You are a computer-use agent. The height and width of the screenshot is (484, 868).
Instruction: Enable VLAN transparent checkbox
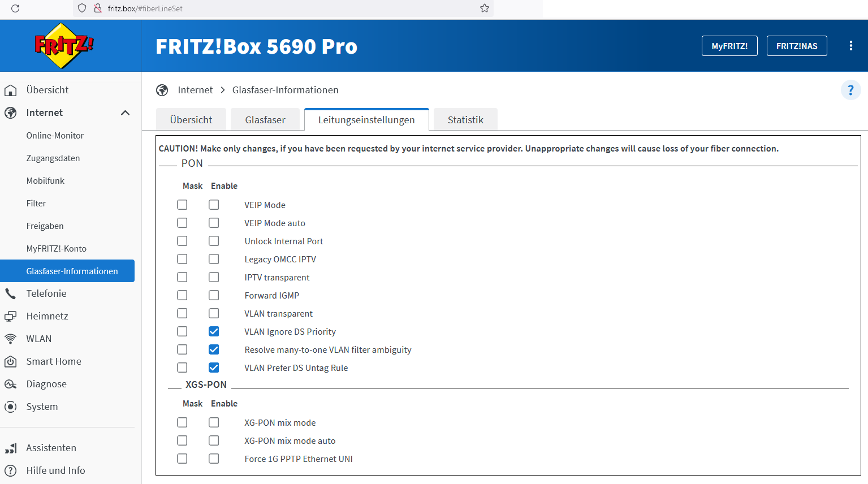pos(214,313)
